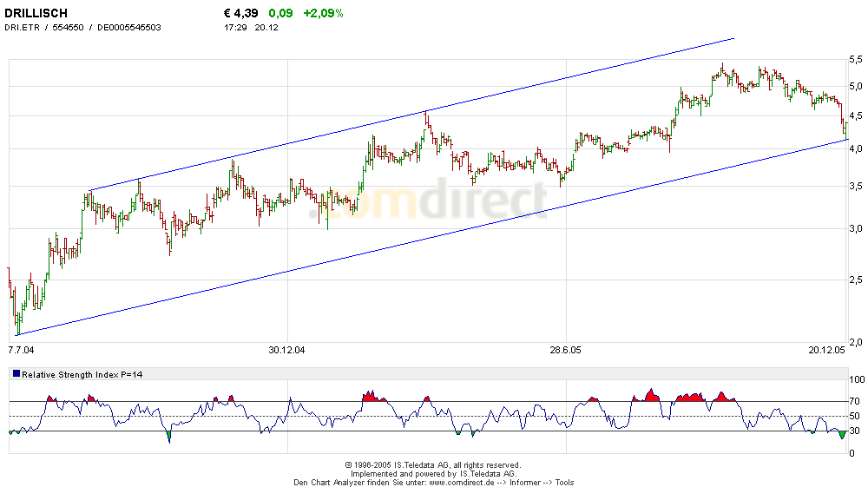
Task: Click the 4,0 price axis label
Action: tap(855, 148)
